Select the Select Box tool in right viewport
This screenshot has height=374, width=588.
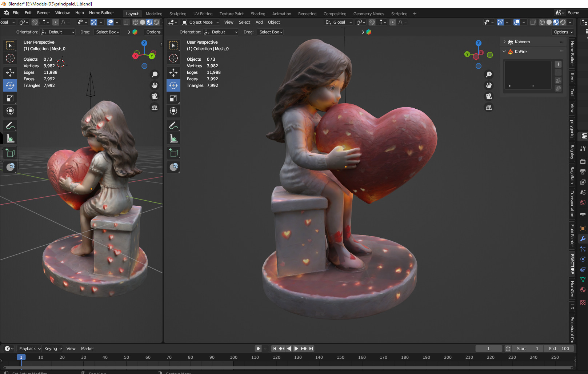pyautogui.click(x=173, y=45)
